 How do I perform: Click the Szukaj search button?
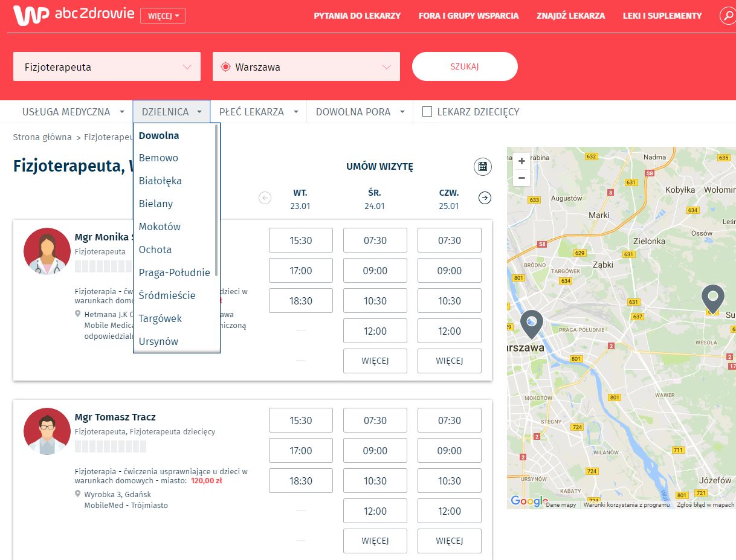[465, 66]
